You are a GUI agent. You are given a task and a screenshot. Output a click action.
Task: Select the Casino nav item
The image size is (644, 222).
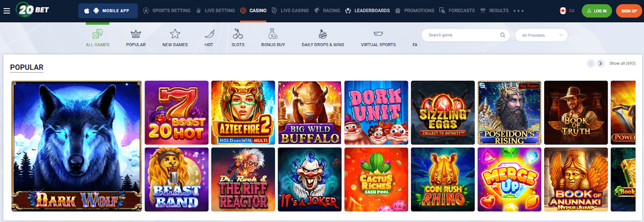(x=253, y=10)
